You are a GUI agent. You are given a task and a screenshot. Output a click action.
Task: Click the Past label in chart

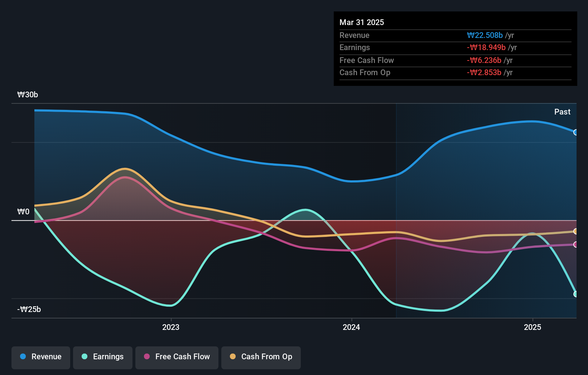pyautogui.click(x=562, y=112)
